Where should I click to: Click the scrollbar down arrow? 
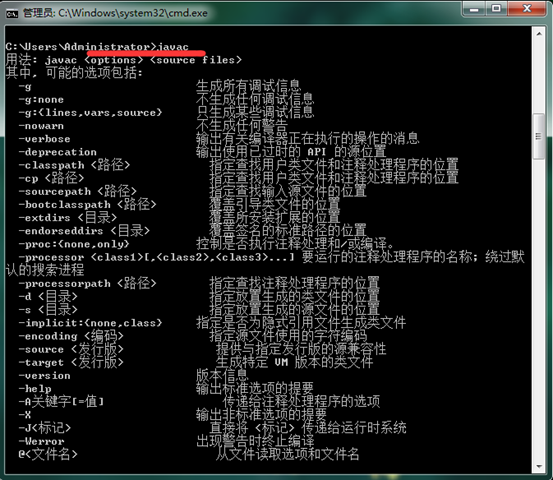point(539,467)
